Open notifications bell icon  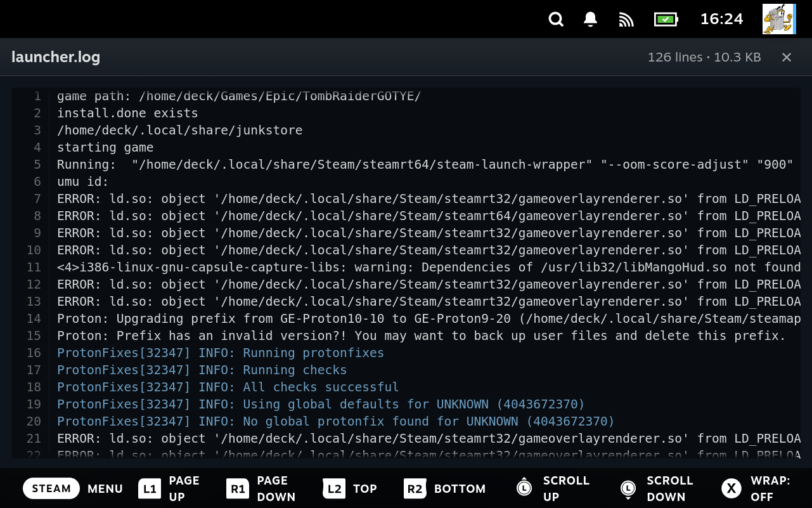tap(590, 20)
